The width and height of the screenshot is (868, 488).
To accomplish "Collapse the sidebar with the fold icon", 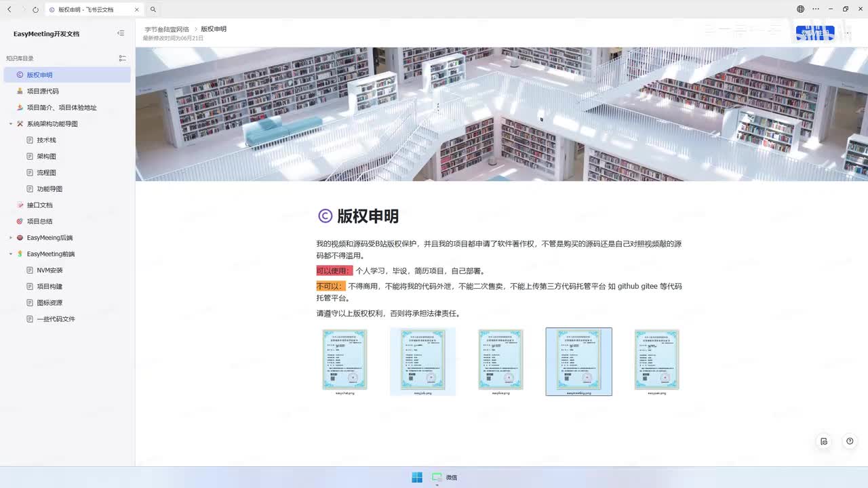I will pos(121,33).
